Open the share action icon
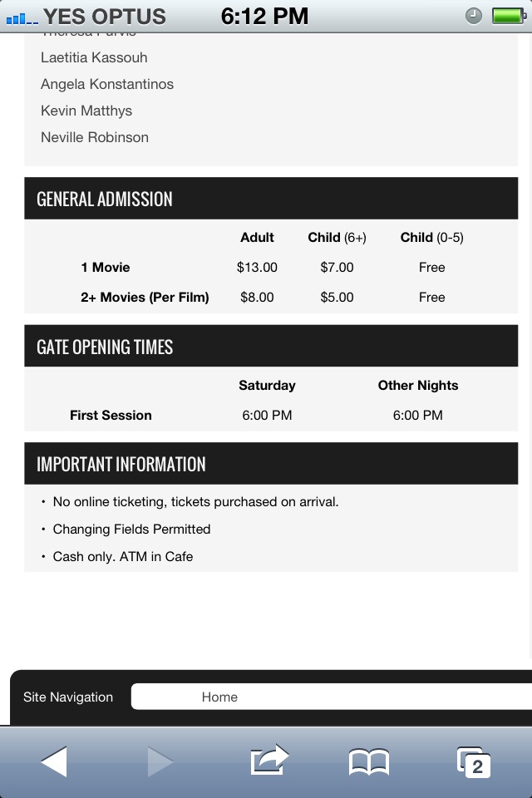 [269, 761]
